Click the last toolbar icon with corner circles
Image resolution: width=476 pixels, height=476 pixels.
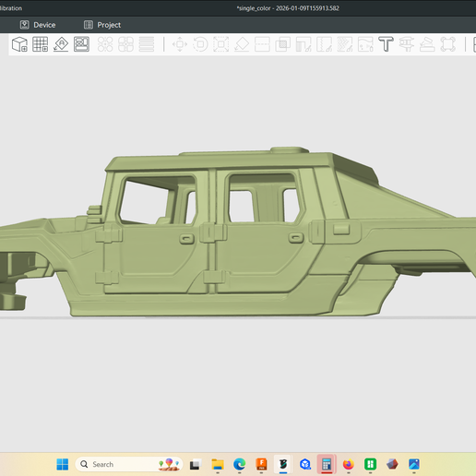click(447, 44)
